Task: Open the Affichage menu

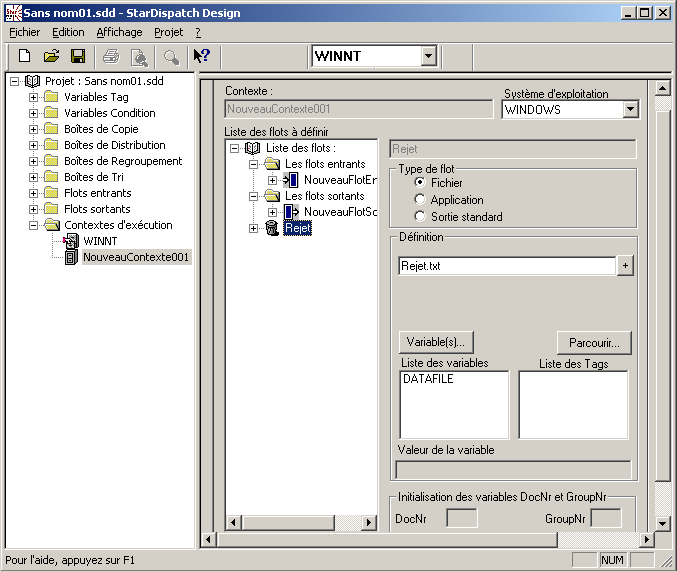Action: coord(119,32)
